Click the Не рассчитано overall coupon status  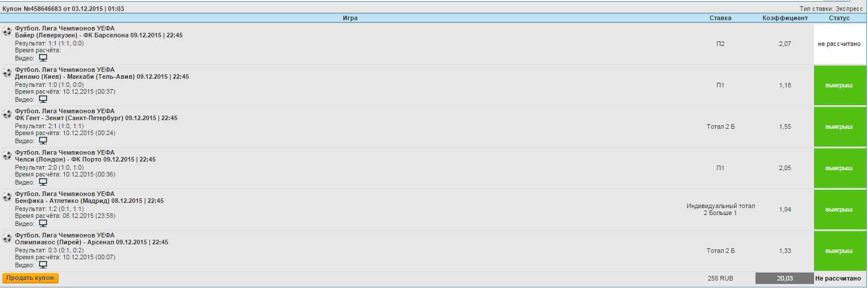839,278
